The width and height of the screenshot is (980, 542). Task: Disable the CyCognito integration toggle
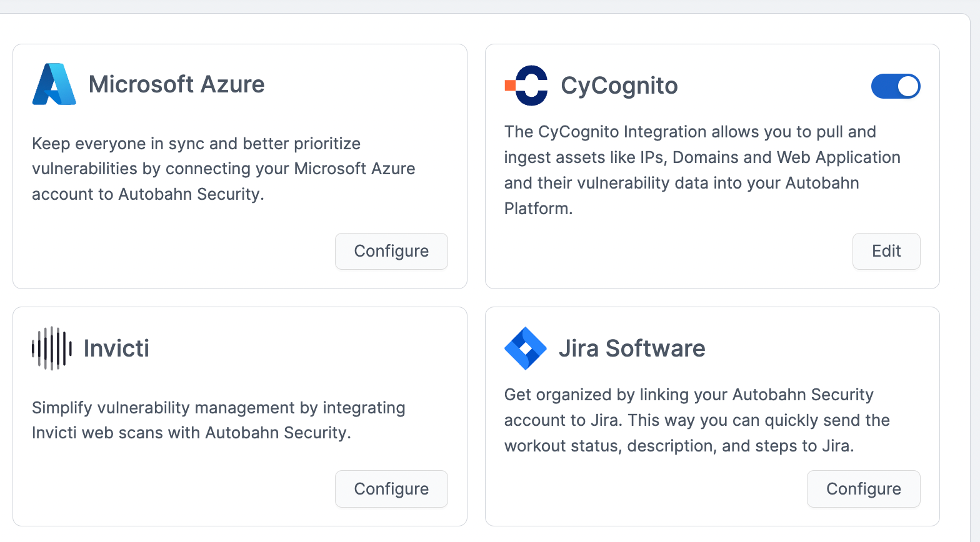click(x=896, y=86)
